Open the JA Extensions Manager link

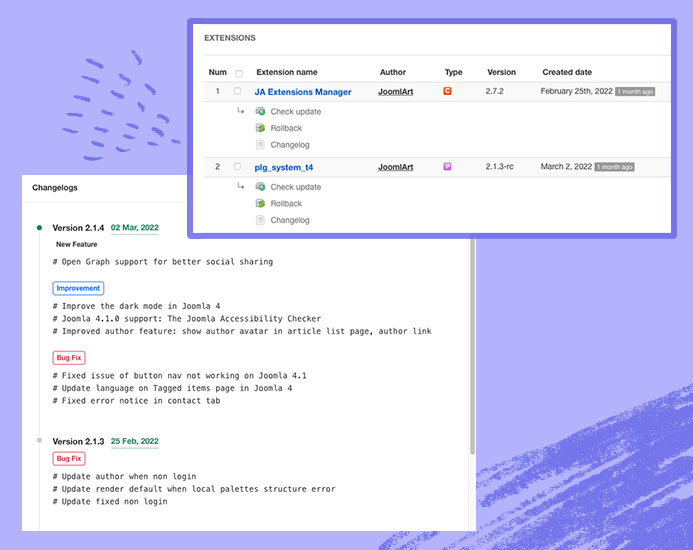(x=303, y=92)
